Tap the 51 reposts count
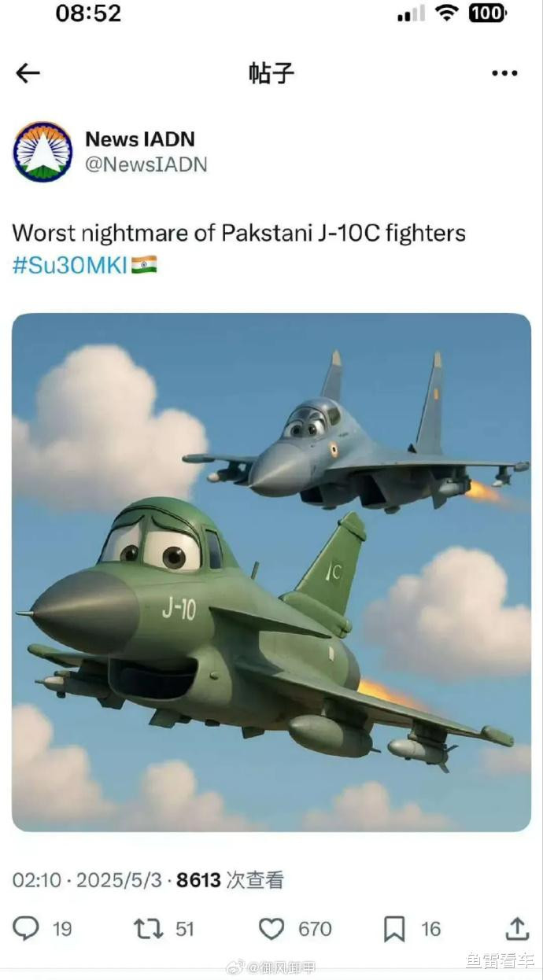Viewport: 543px width, 980px height. (184, 929)
